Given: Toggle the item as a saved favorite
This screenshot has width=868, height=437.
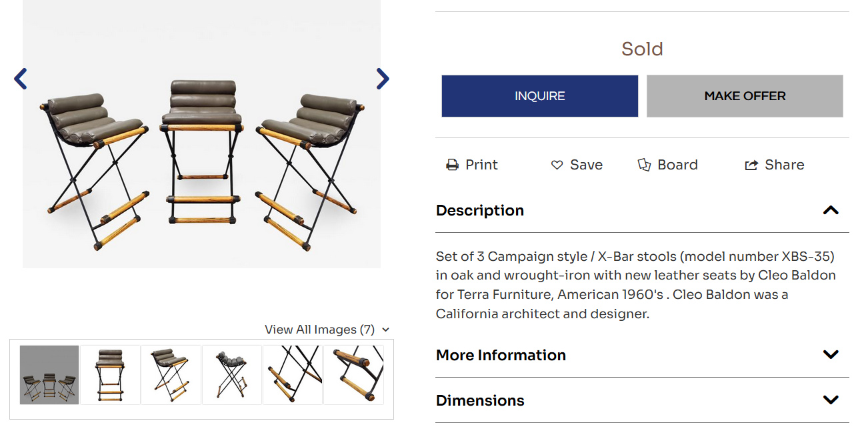Looking at the screenshot, I should coord(557,165).
